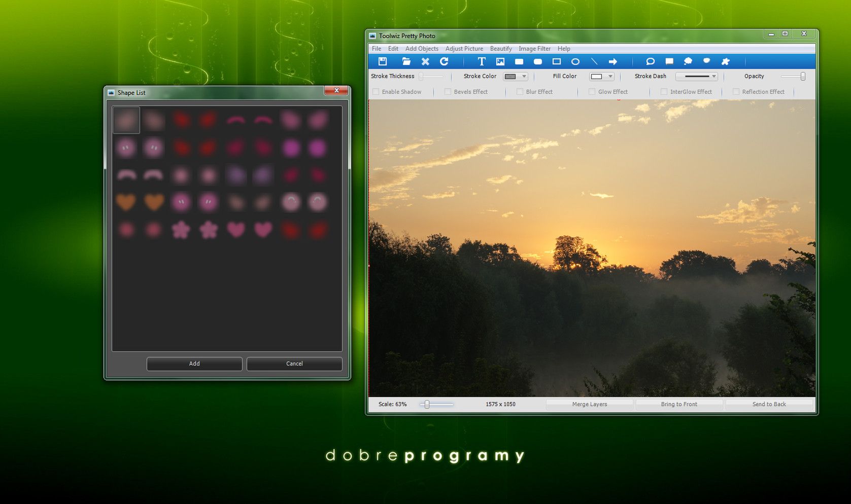Select the diagonal line tool

point(594,61)
